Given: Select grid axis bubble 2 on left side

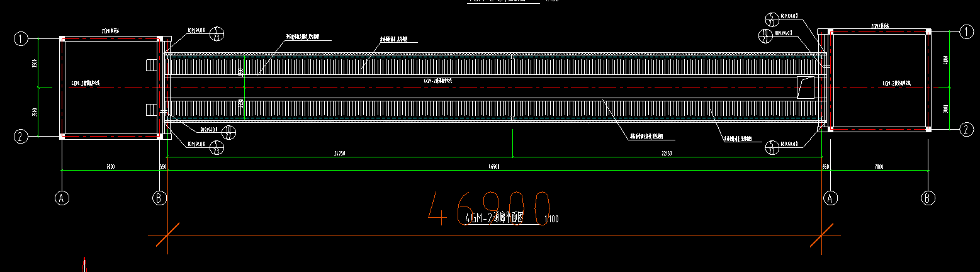Looking at the screenshot, I should (21, 136).
